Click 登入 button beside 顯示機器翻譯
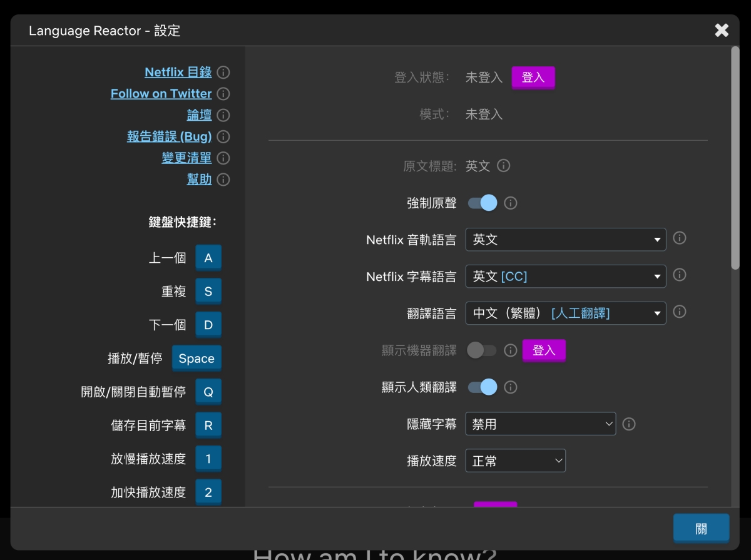The image size is (751, 560). click(544, 350)
